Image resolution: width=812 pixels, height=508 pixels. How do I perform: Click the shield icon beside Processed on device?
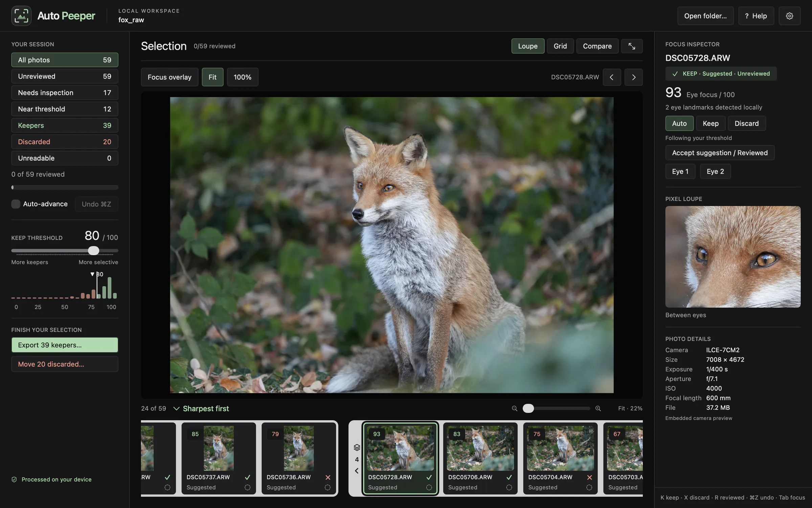click(x=14, y=479)
